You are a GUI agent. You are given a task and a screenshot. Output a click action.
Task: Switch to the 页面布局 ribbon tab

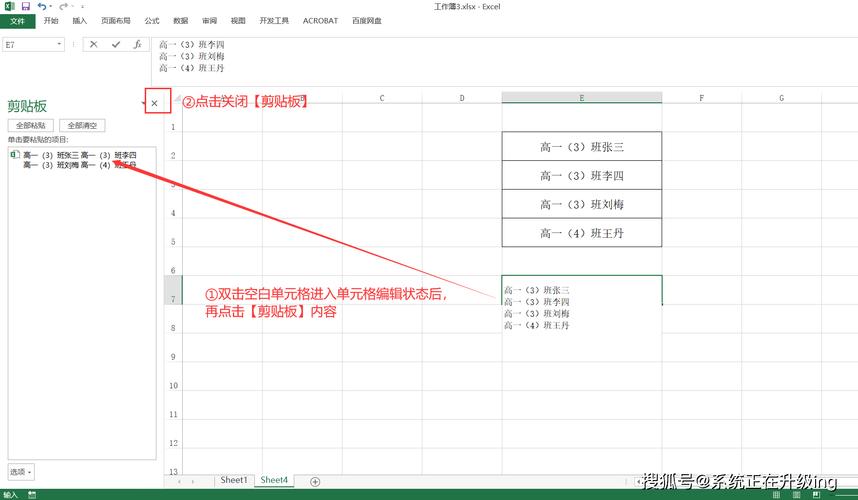tap(115, 21)
